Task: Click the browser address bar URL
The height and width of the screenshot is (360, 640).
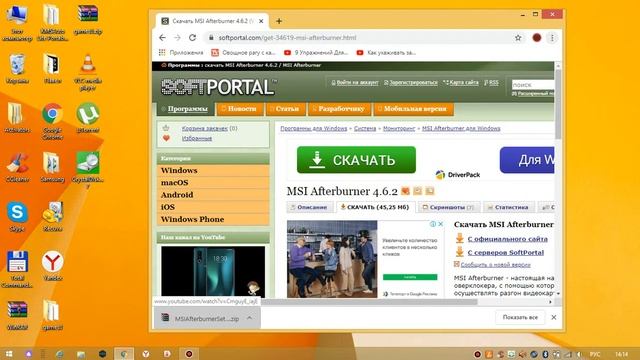Action: (x=287, y=38)
